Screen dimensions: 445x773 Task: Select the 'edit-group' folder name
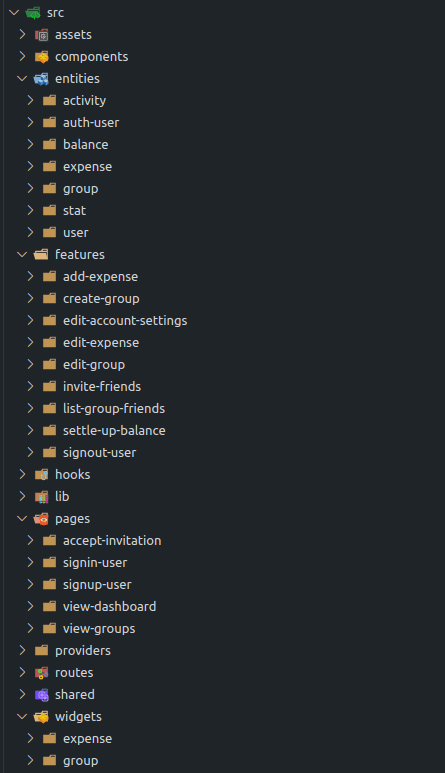[x=94, y=365]
